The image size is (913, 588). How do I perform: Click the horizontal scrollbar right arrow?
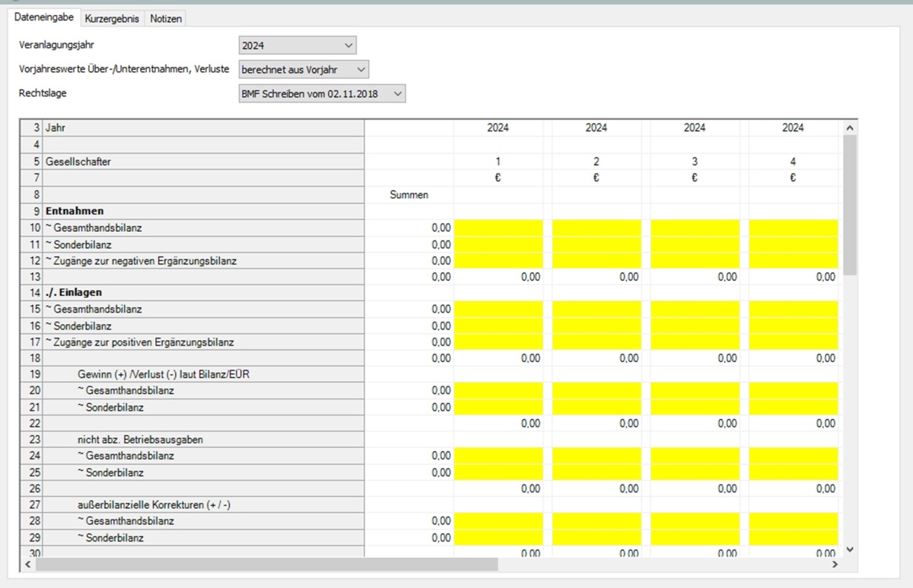(x=835, y=564)
